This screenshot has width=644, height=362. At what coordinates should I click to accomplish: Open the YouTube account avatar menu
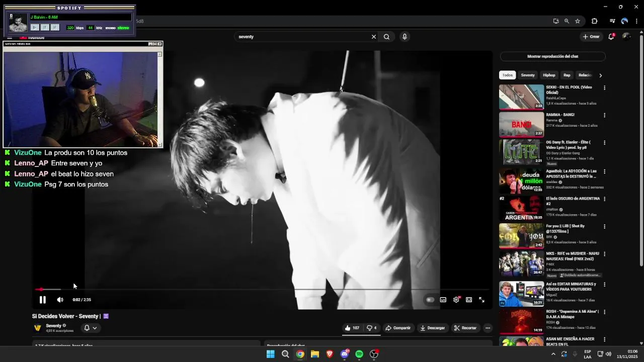coord(626,36)
